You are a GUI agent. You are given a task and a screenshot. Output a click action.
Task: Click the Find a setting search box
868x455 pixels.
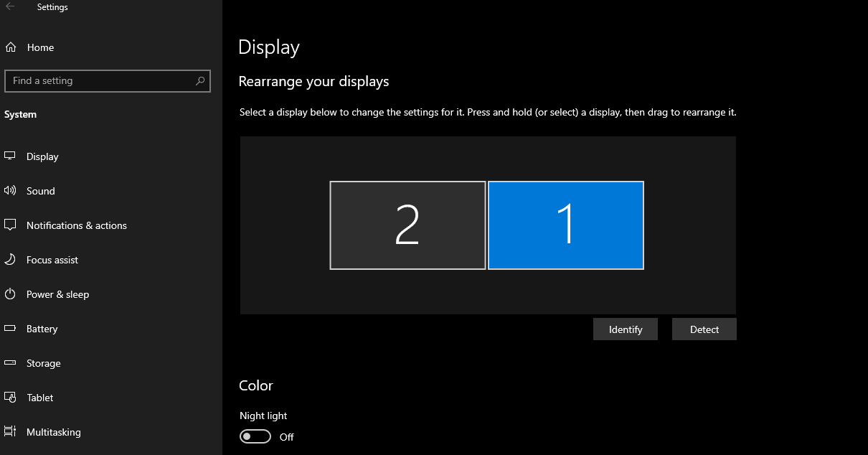tap(108, 81)
